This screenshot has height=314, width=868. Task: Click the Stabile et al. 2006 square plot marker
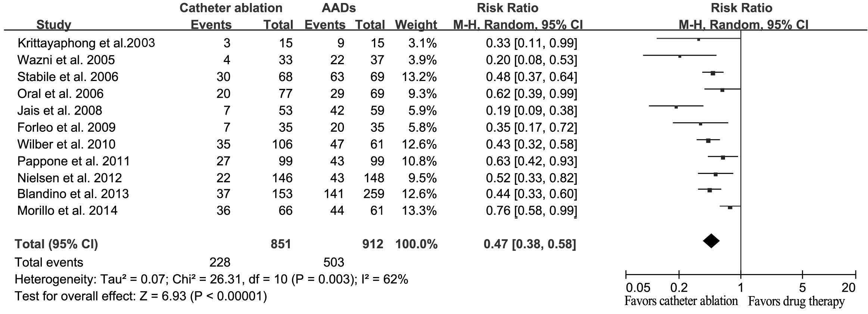pos(713,73)
